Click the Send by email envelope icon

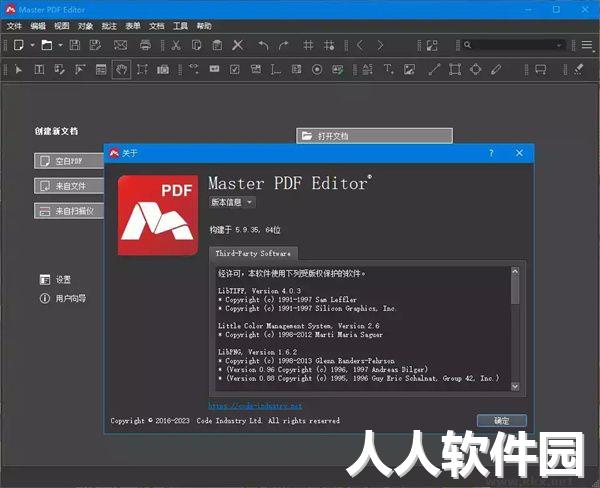point(121,45)
